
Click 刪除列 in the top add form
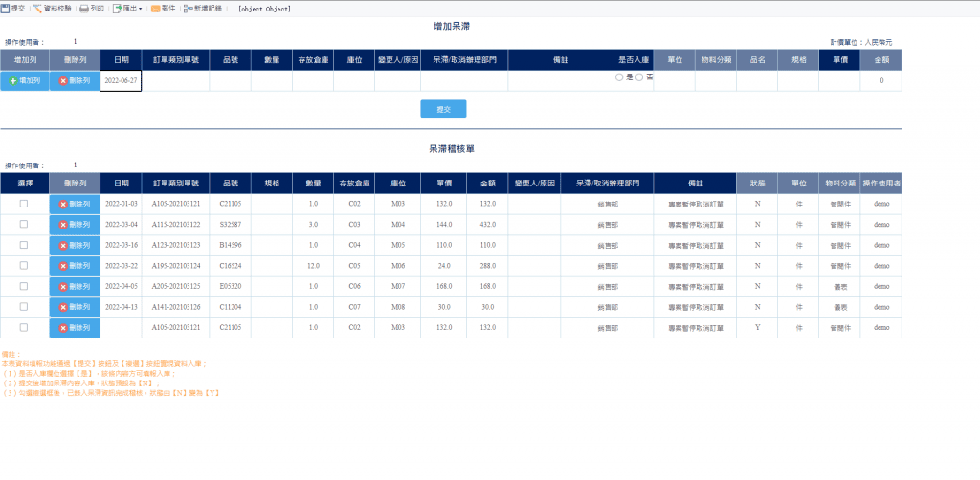point(75,81)
